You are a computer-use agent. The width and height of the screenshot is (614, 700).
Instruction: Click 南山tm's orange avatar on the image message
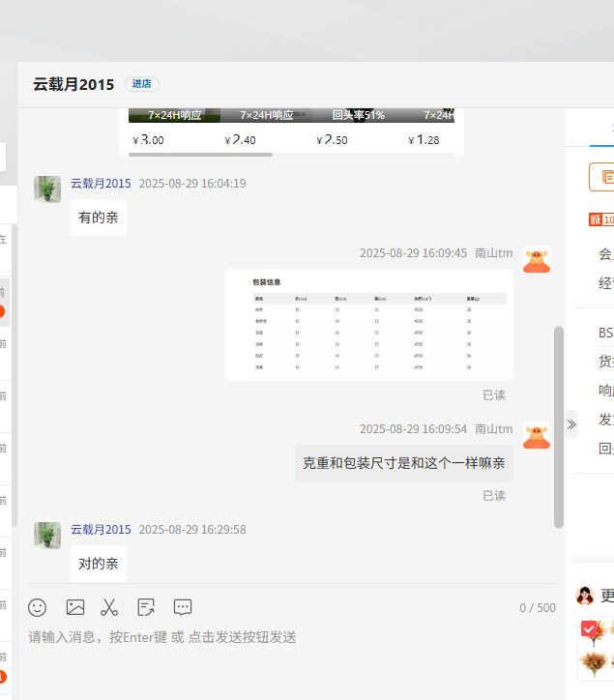pos(537,259)
